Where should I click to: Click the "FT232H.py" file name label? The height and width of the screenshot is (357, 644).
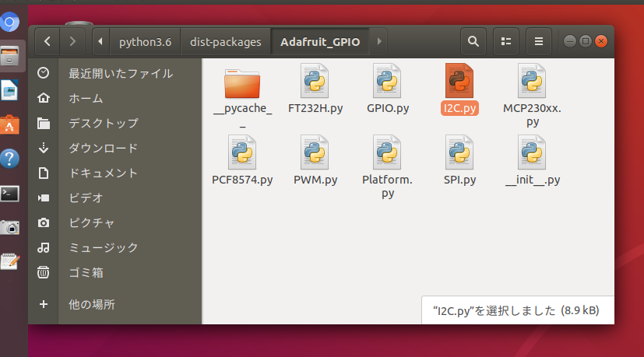point(315,108)
